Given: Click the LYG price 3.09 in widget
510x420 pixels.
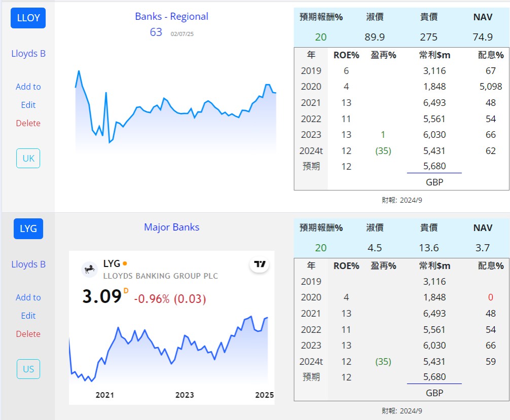Looking at the screenshot, I should point(102,296).
